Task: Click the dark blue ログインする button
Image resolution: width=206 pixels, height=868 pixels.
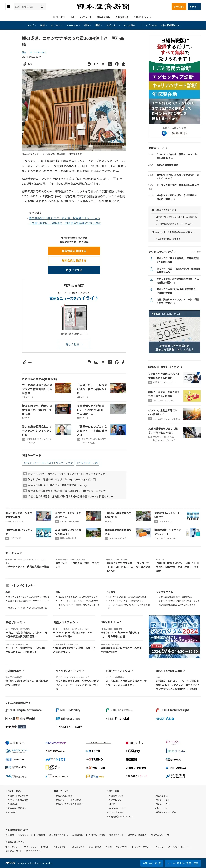Action: tap(74, 270)
